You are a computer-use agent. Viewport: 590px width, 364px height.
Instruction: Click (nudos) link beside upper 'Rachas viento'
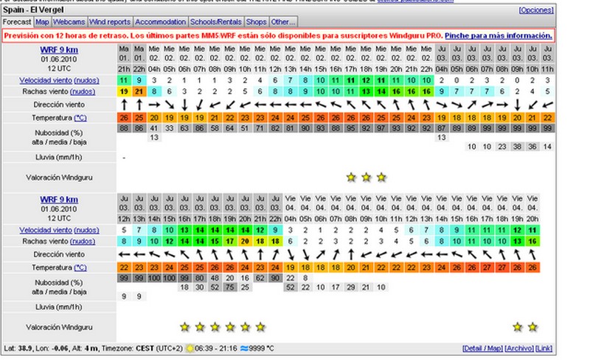tap(83, 91)
